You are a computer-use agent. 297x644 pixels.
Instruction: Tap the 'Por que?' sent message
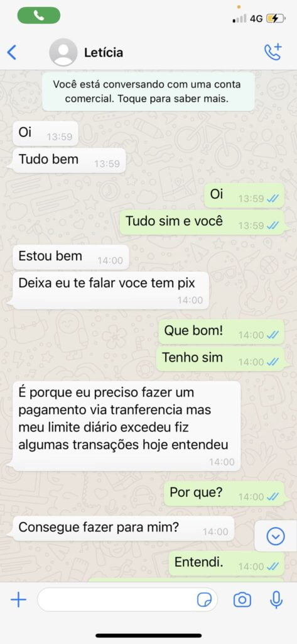(224, 494)
